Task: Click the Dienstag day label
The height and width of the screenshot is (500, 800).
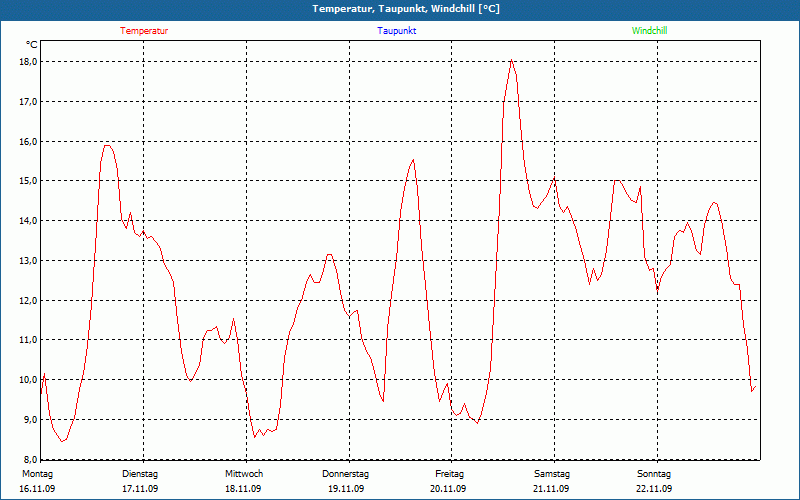Action: [x=140, y=474]
